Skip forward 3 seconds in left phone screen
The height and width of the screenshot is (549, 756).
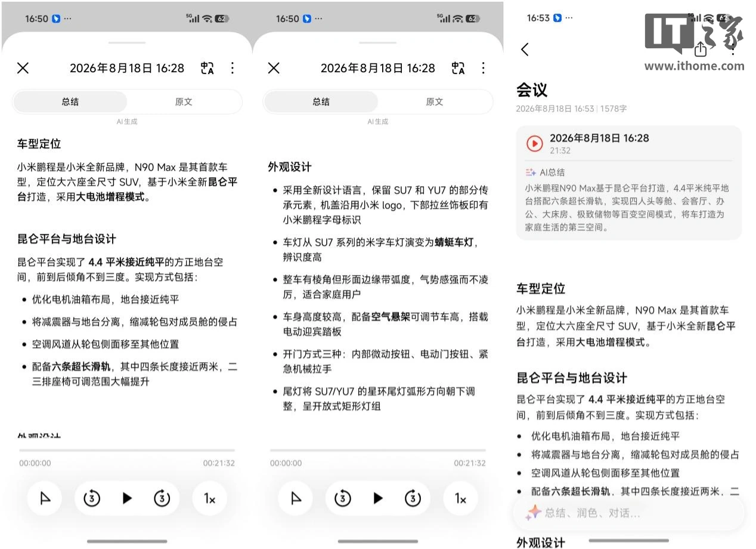click(162, 498)
